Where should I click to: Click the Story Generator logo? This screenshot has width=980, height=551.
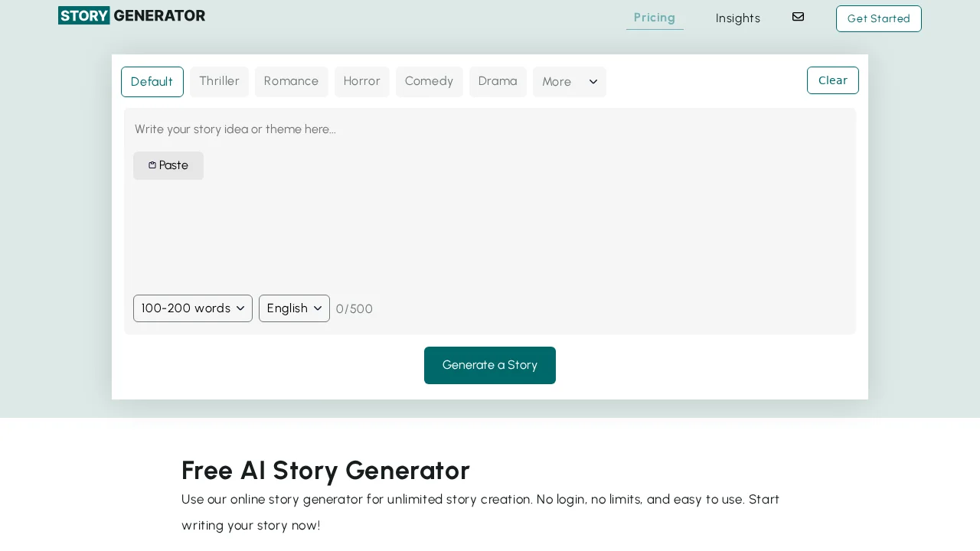pyautogui.click(x=131, y=15)
